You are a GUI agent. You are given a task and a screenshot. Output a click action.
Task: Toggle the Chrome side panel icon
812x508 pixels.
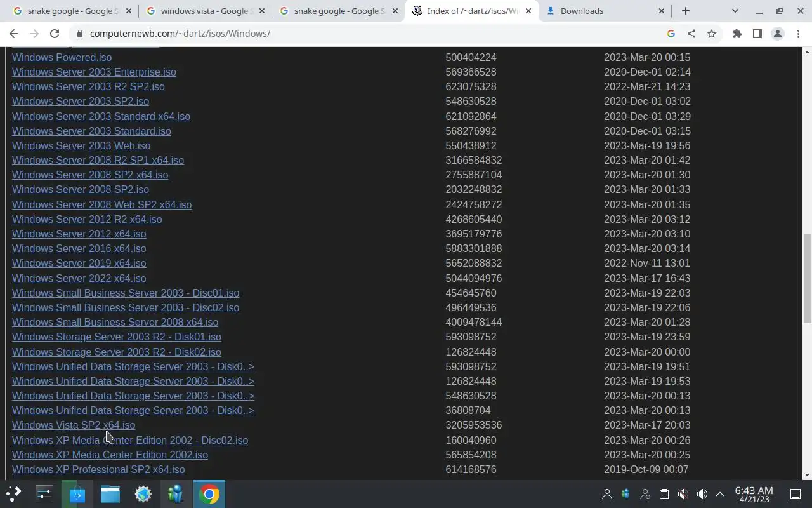coord(757,34)
